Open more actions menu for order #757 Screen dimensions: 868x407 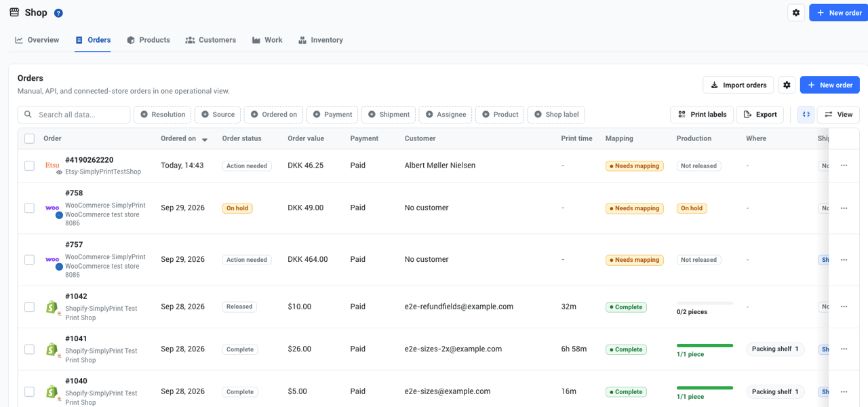coord(844,260)
